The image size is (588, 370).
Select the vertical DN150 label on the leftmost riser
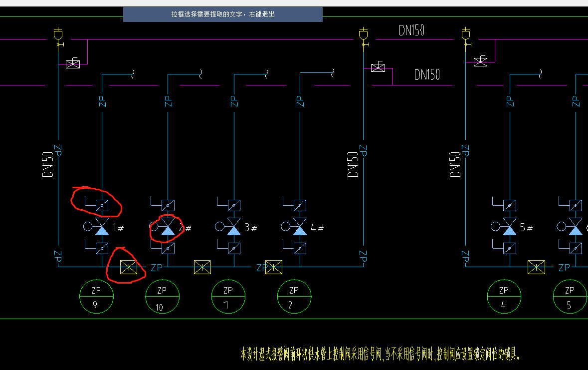[x=47, y=164]
